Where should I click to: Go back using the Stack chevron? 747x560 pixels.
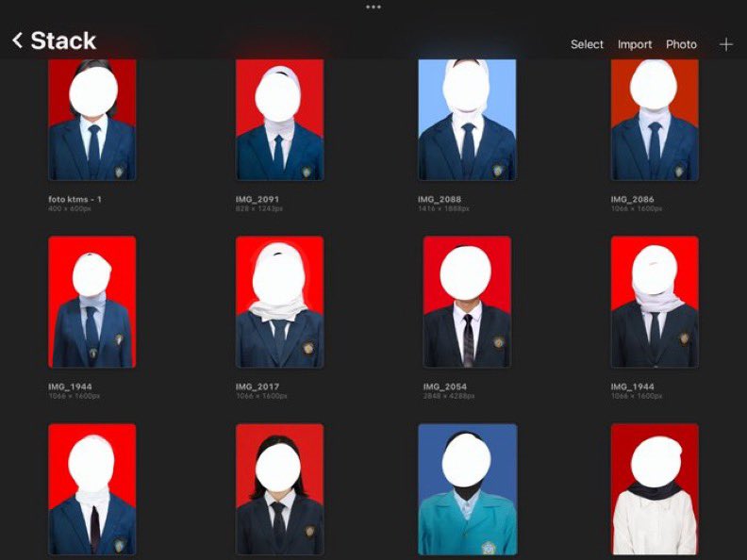tap(18, 41)
